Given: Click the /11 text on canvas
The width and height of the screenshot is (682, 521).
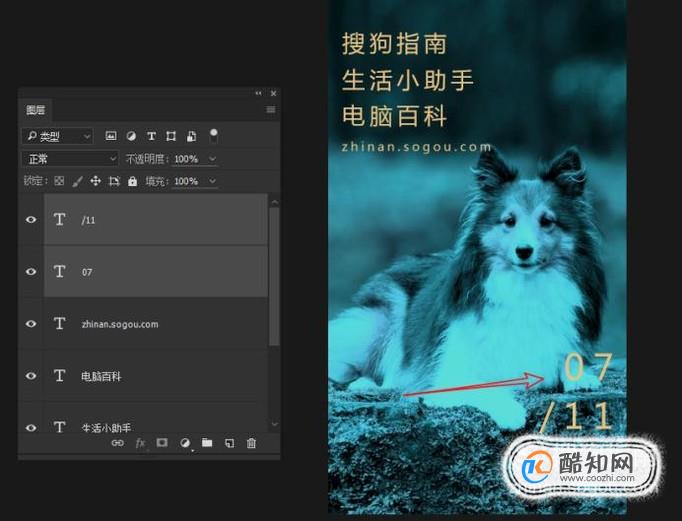Looking at the screenshot, I should click(x=576, y=416).
